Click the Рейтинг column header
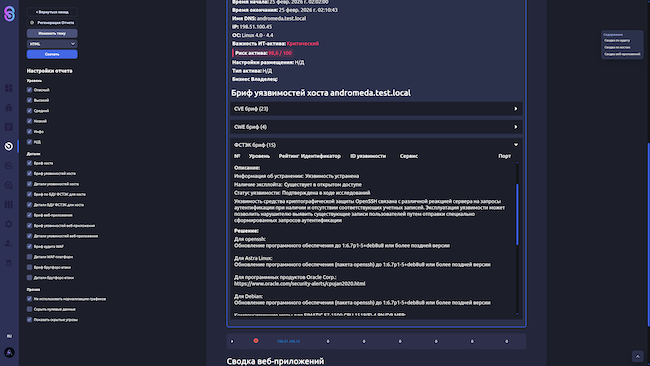 point(289,156)
